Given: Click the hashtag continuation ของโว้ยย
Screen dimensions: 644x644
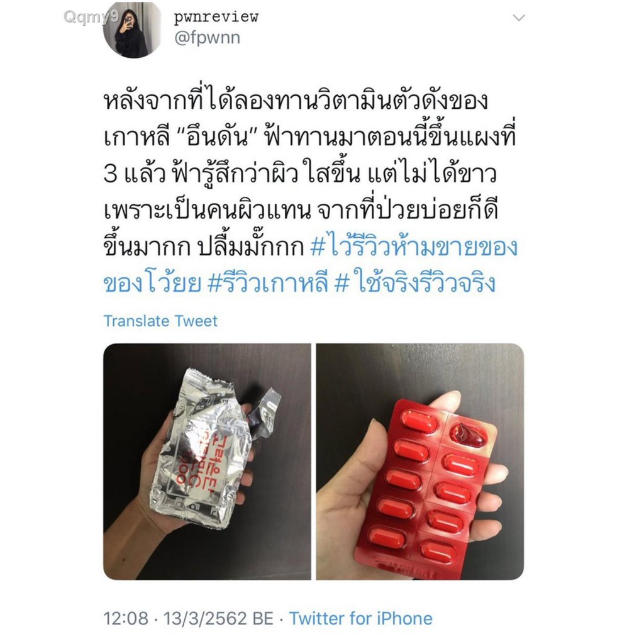Looking at the screenshot, I should 152,283.
